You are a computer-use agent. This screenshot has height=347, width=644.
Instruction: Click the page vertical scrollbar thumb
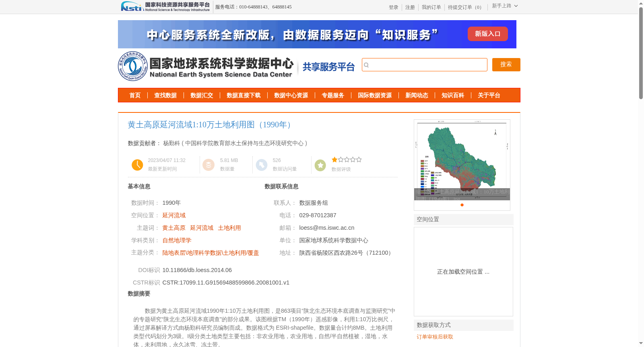pos(641,53)
